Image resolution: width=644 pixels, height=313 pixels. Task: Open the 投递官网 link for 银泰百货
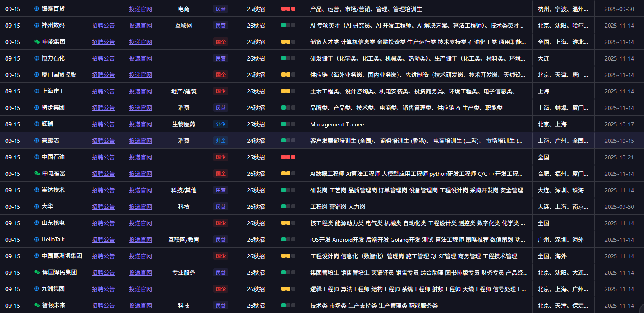point(141,8)
